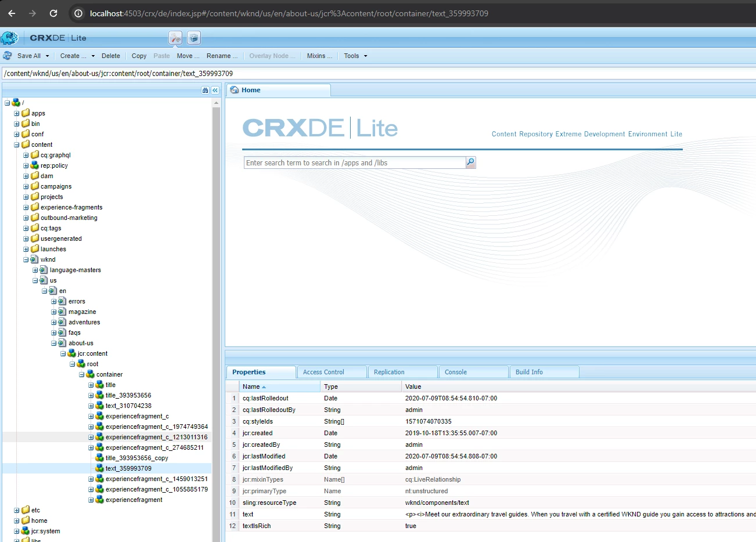Viewport: 756px width, 542px height.
Task: Open the Save All dropdown arrow
Action: click(48, 56)
